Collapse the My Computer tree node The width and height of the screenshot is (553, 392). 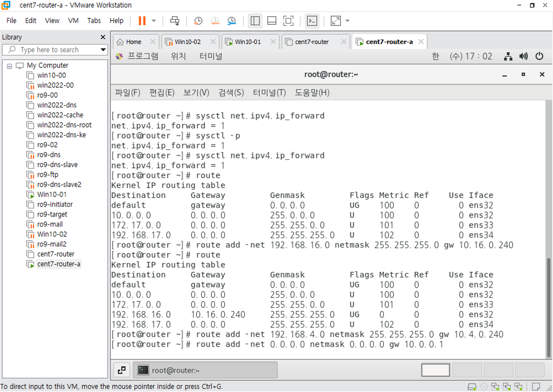[10, 66]
